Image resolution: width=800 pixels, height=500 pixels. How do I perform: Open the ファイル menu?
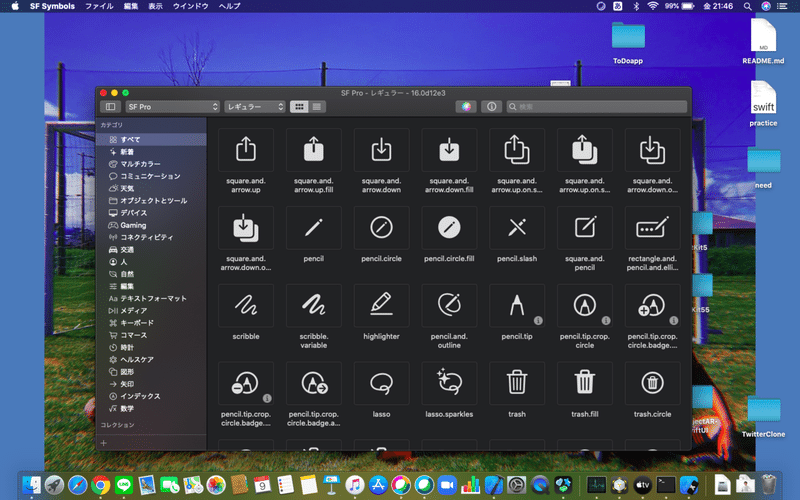(98, 6)
